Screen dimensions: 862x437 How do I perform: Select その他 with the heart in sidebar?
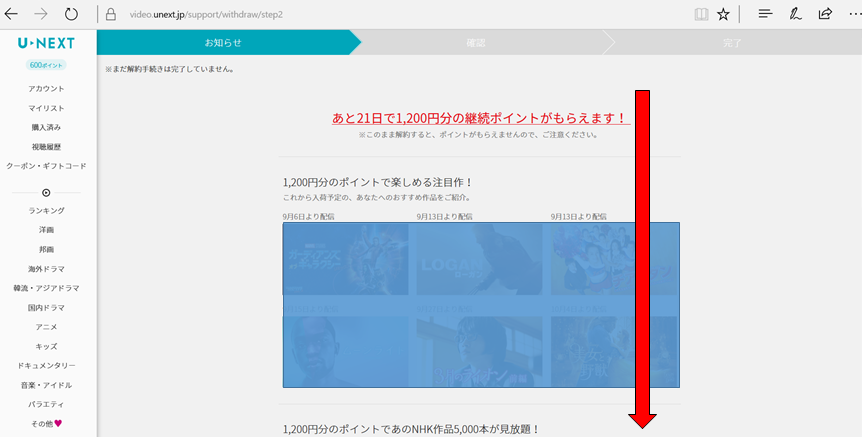click(46, 424)
